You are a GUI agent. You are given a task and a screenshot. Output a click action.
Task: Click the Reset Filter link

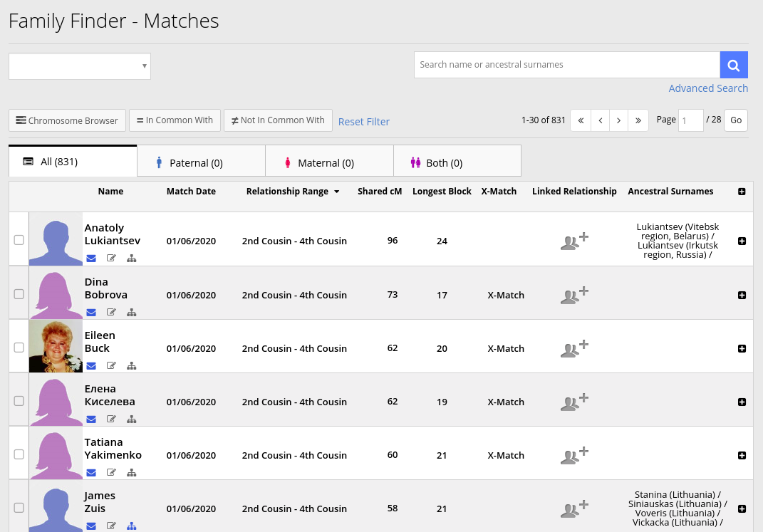click(x=364, y=122)
